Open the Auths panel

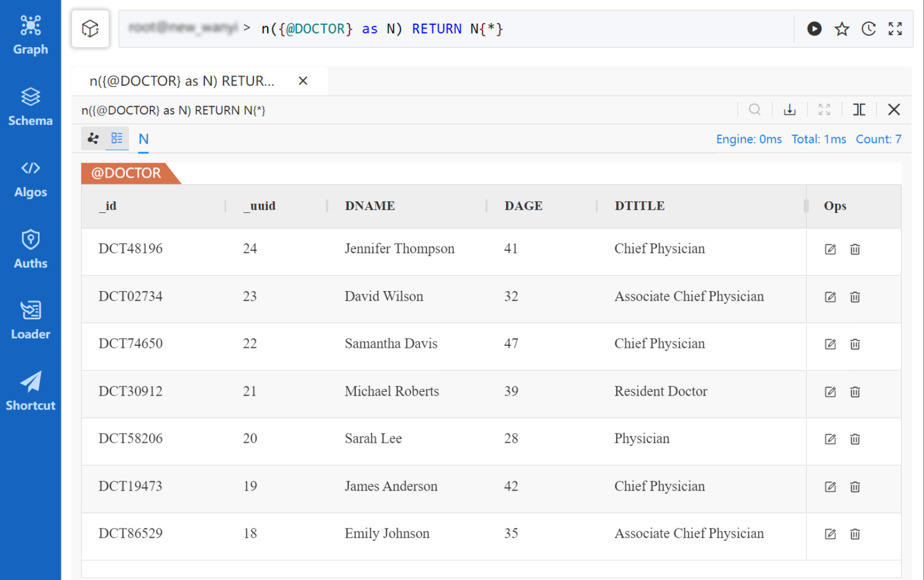click(30, 248)
